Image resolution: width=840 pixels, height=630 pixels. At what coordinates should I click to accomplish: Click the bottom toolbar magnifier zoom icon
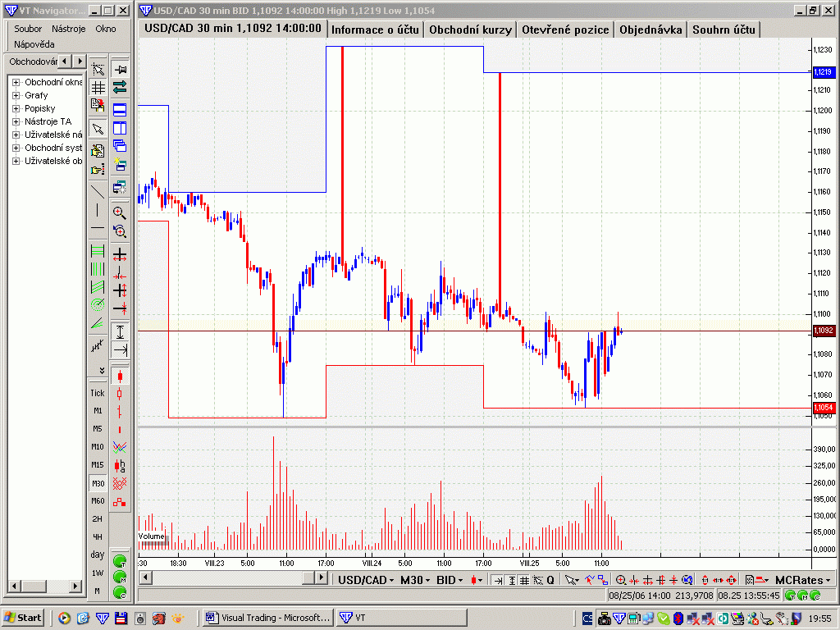[x=620, y=580]
